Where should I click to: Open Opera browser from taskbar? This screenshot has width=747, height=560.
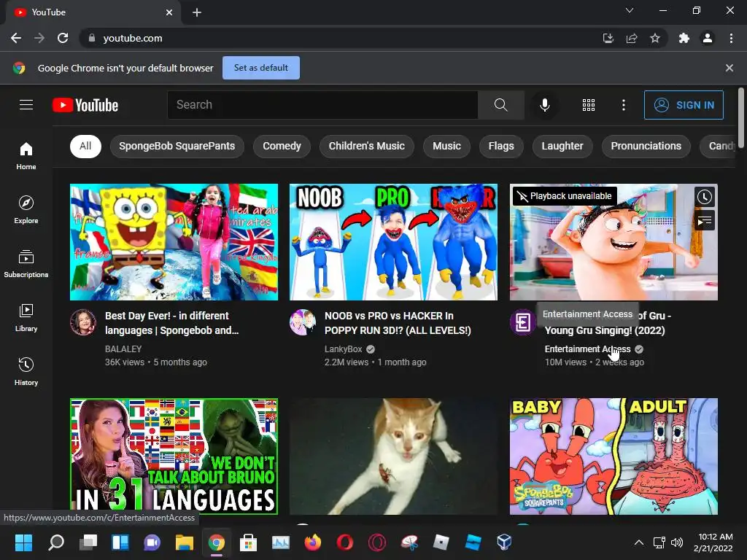(x=344, y=542)
